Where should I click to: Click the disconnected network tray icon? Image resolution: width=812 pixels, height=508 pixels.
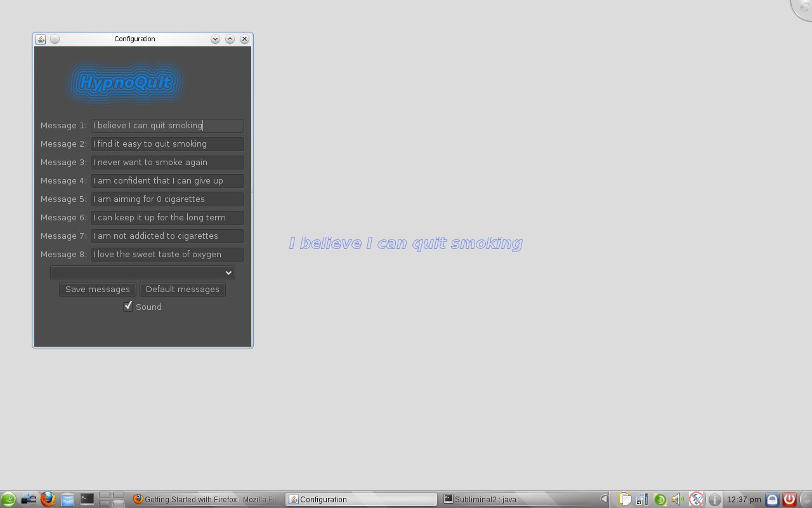click(696, 500)
